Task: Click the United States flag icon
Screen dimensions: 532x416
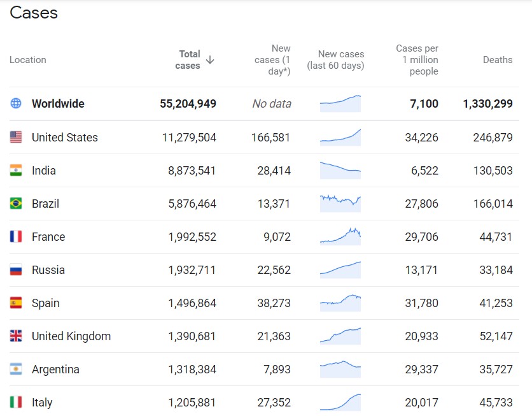Action: pyautogui.click(x=16, y=137)
